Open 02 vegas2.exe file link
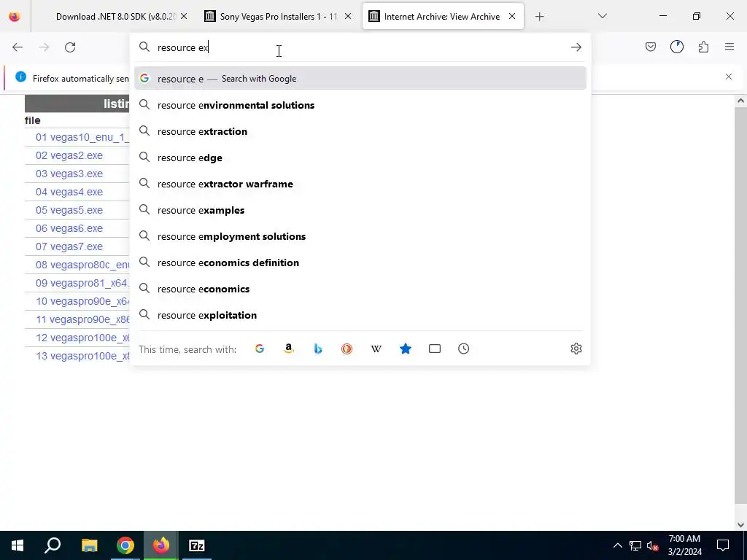 69,155
